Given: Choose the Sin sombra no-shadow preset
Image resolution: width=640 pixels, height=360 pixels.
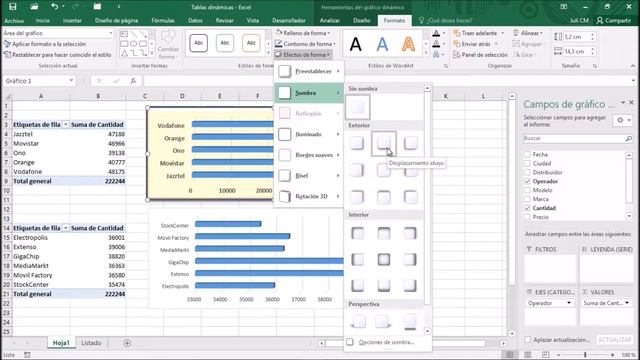Looking at the screenshot, I should pyautogui.click(x=358, y=107).
